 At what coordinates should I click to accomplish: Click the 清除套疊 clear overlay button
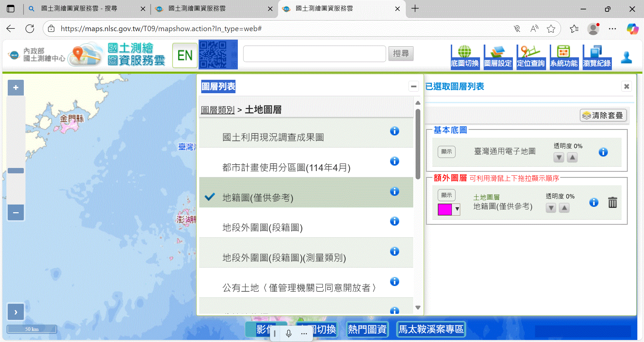603,115
